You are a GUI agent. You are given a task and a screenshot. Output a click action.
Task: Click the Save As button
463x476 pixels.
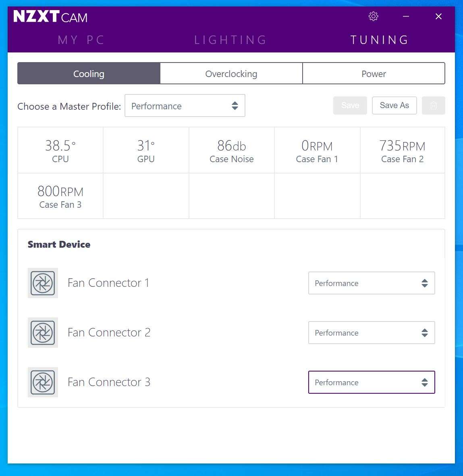(x=394, y=105)
